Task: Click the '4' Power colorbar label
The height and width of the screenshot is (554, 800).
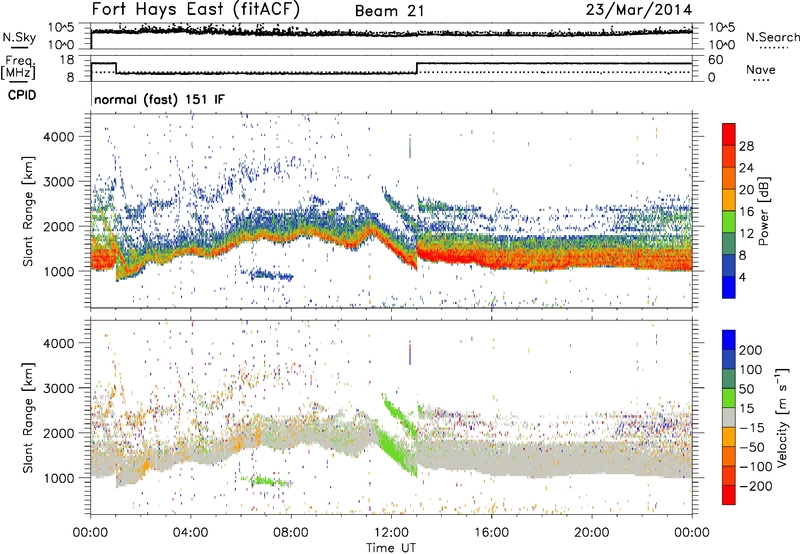Action: tap(743, 277)
